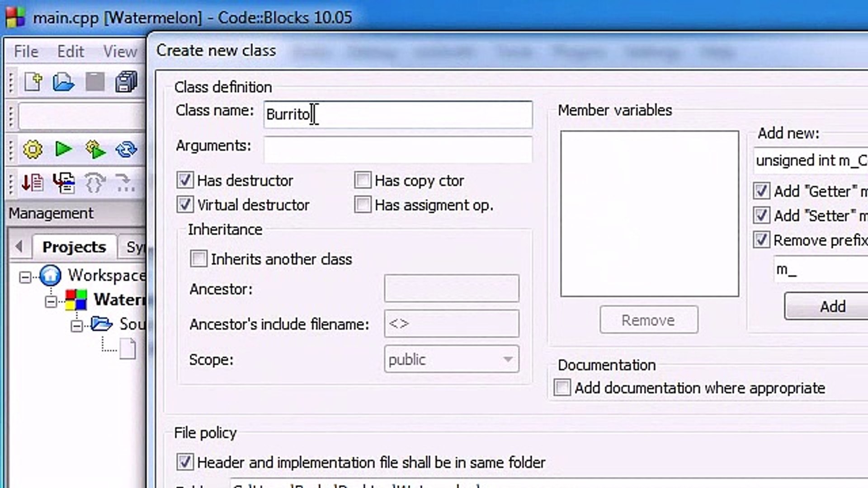
Task: Collapse the Watermelon project node
Action: (x=51, y=301)
